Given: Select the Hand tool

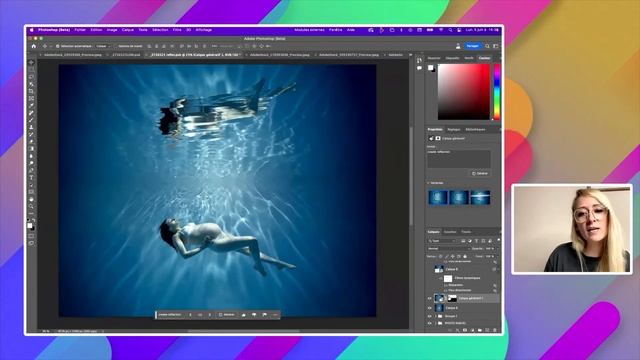Looking at the screenshot, I should tap(31, 199).
